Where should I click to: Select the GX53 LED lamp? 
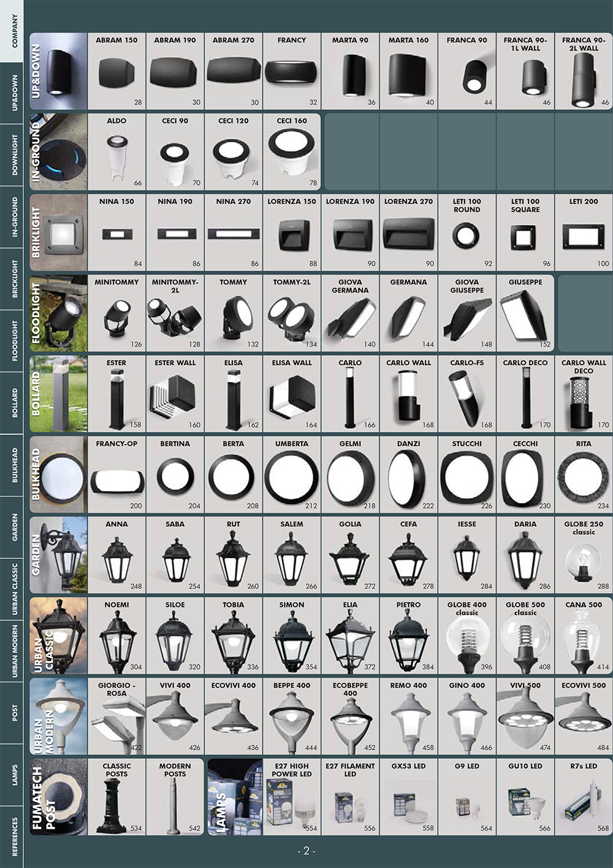tap(409, 797)
